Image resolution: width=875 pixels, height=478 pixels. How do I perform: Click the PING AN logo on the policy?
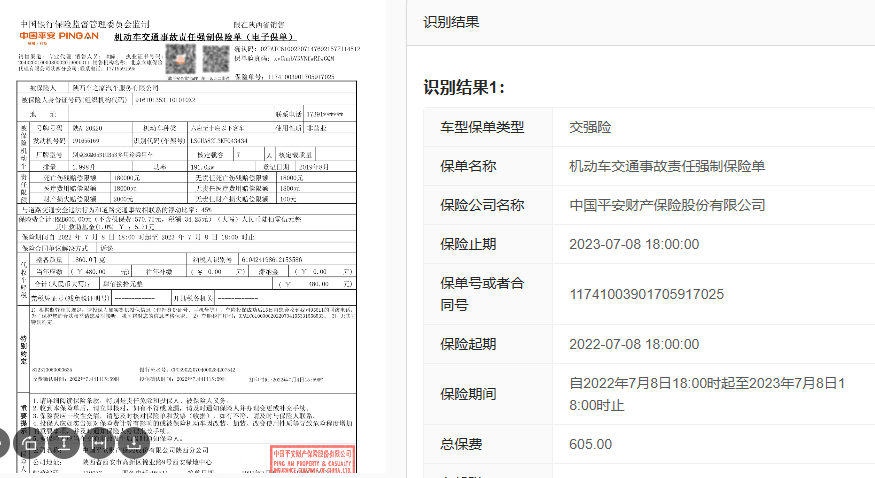(59, 37)
